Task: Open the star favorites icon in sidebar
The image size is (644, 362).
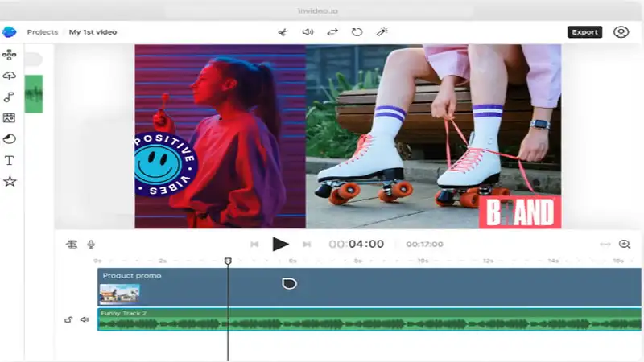Action: click(10, 182)
